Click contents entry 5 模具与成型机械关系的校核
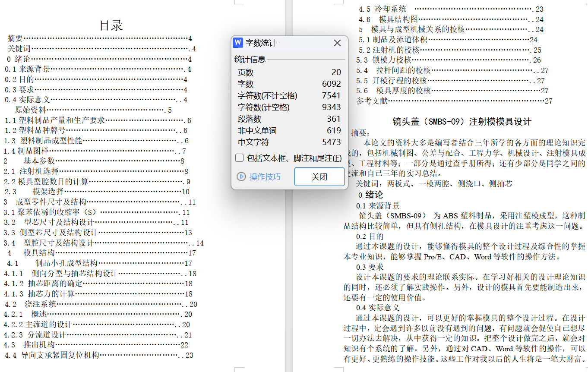 tap(451, 29)
